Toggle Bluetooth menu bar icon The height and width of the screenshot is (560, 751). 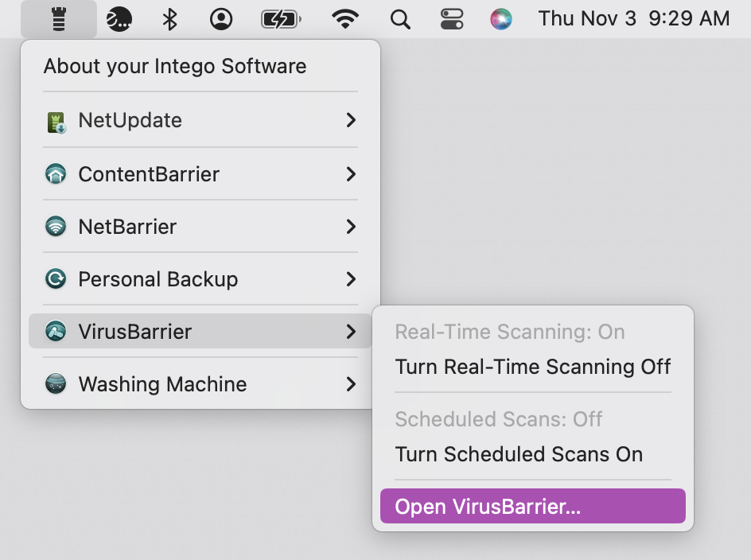pos(169,19)
